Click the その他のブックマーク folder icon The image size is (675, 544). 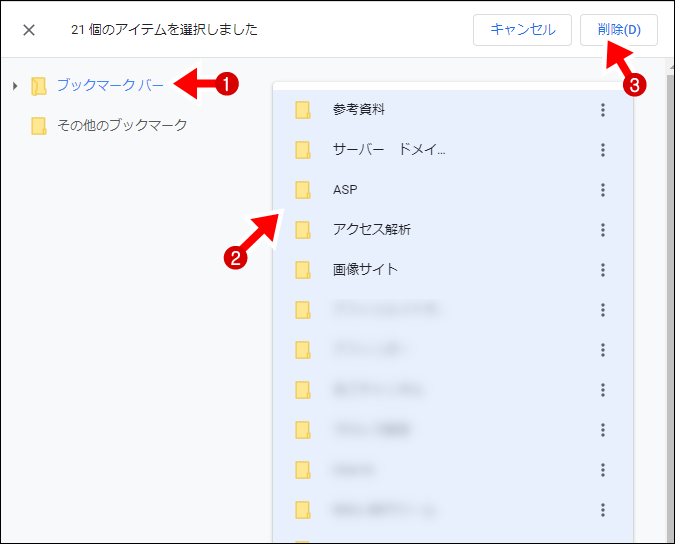(39, 126)
